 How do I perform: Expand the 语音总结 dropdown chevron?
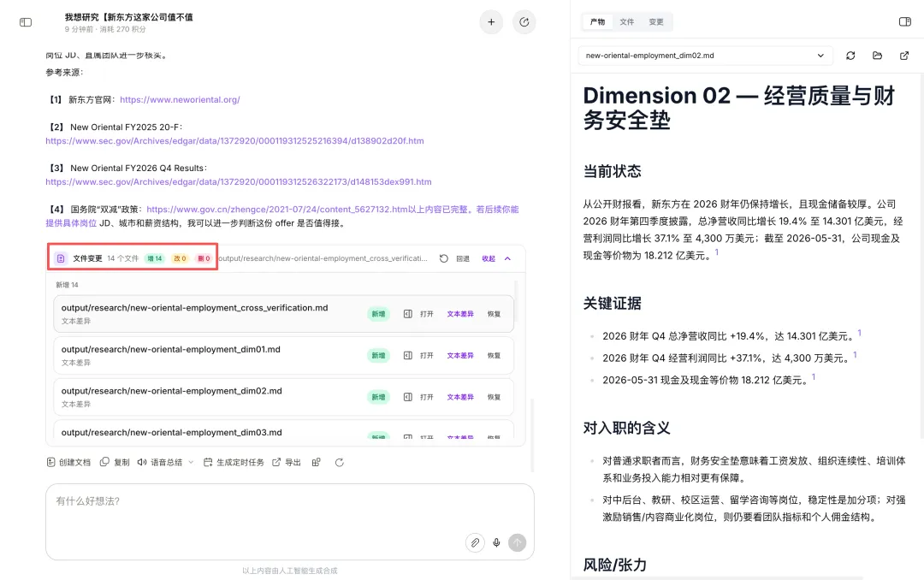(x=191, y=463)
